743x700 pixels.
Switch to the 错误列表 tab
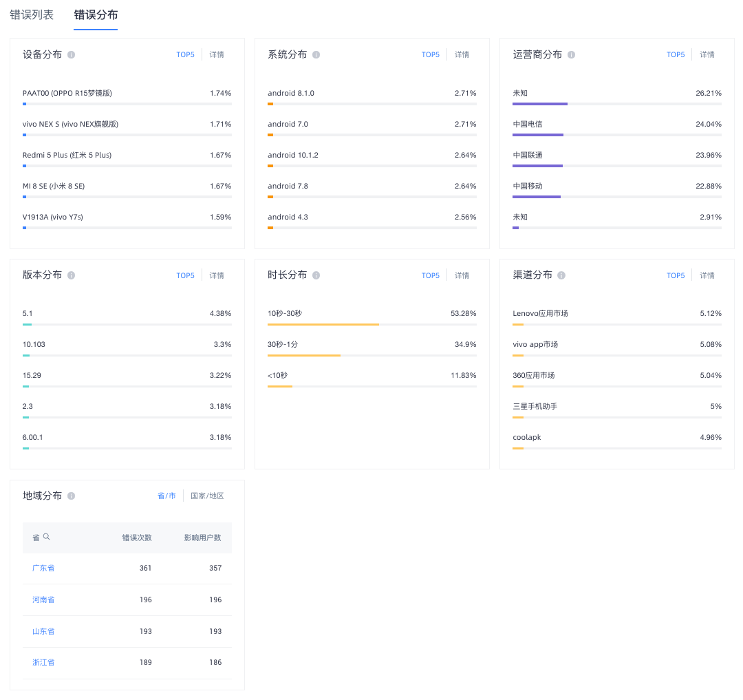(x=32, y=15)
